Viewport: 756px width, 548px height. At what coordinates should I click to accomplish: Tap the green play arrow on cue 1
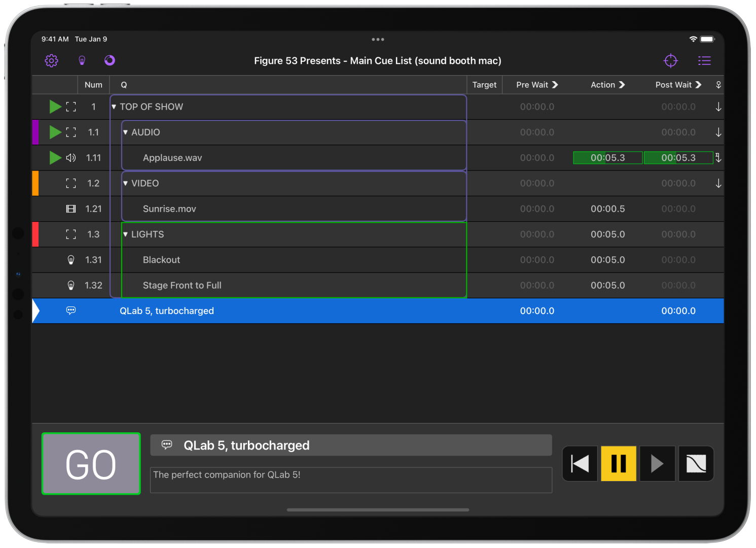[x=55, y=107]
